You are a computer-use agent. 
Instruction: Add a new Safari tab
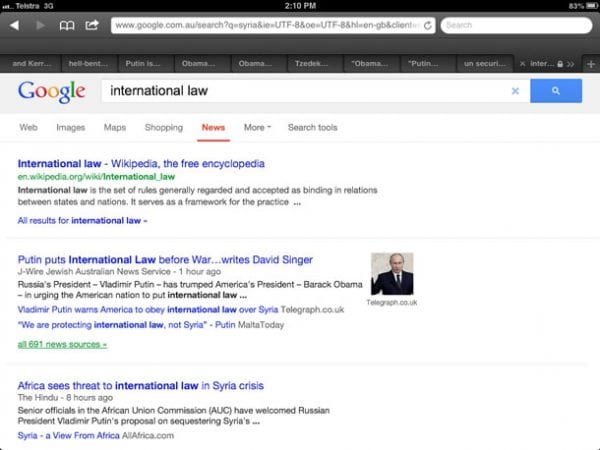pyautogui.click(x=590, y=63)
